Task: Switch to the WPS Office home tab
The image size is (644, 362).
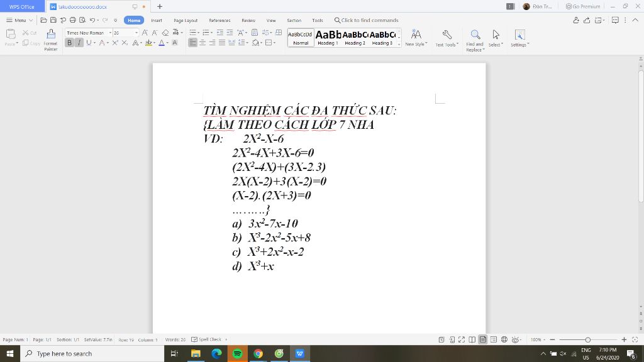Action: pyautogui.click(x=22, y=6)
